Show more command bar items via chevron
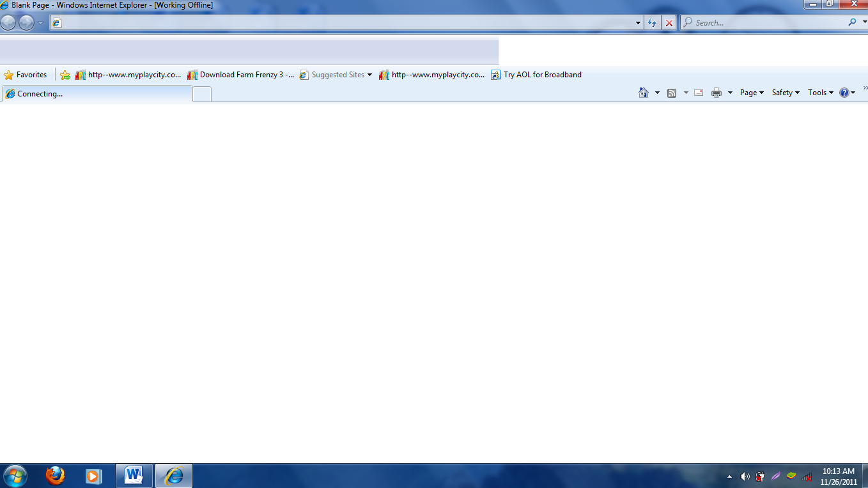The width and height of the screenshot is (868, 488). pos(865,88)
